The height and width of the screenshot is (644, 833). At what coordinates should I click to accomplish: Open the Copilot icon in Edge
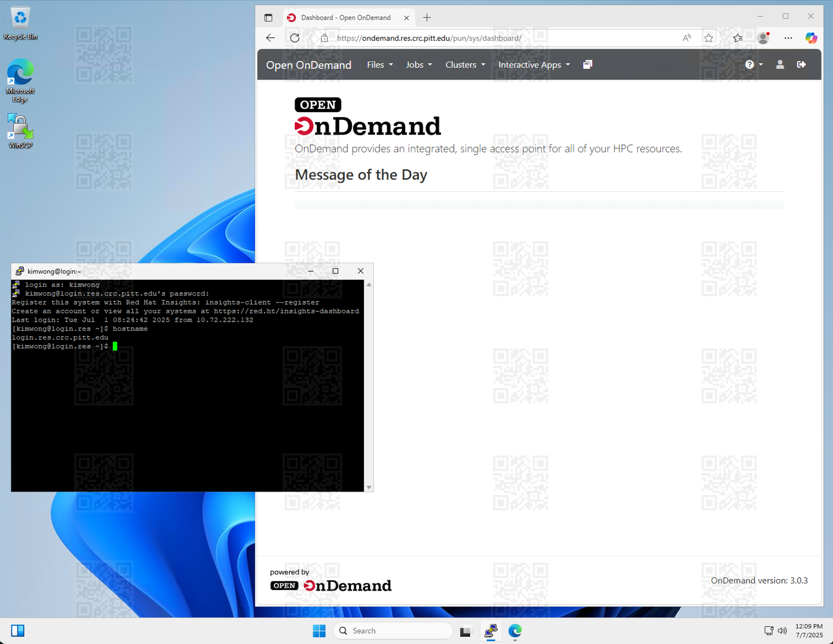811,38
